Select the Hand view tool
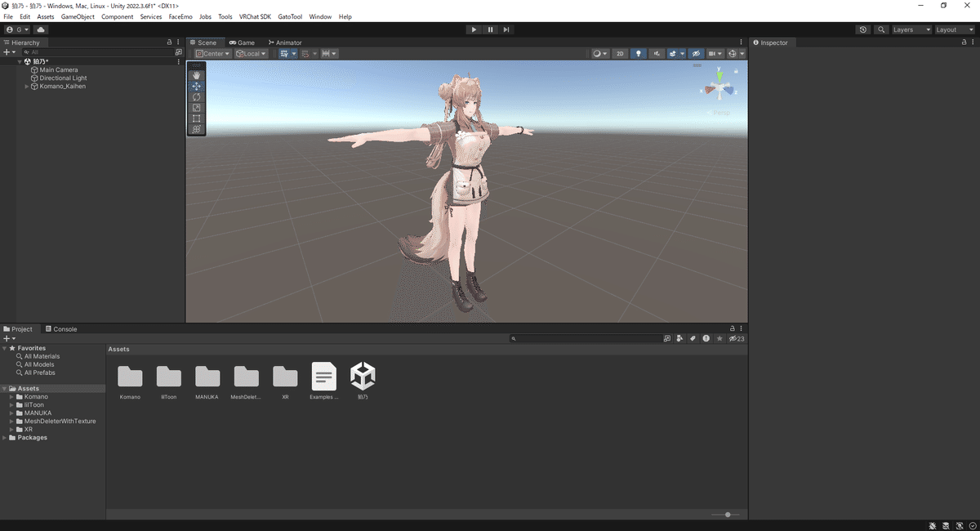This screenshot has height=531, width=980. (196, 75)
